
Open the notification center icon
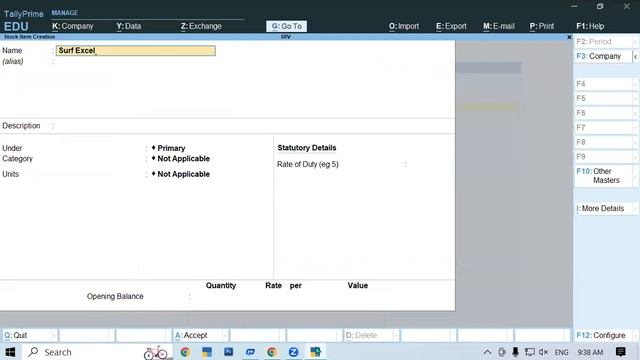coord(620,352)
